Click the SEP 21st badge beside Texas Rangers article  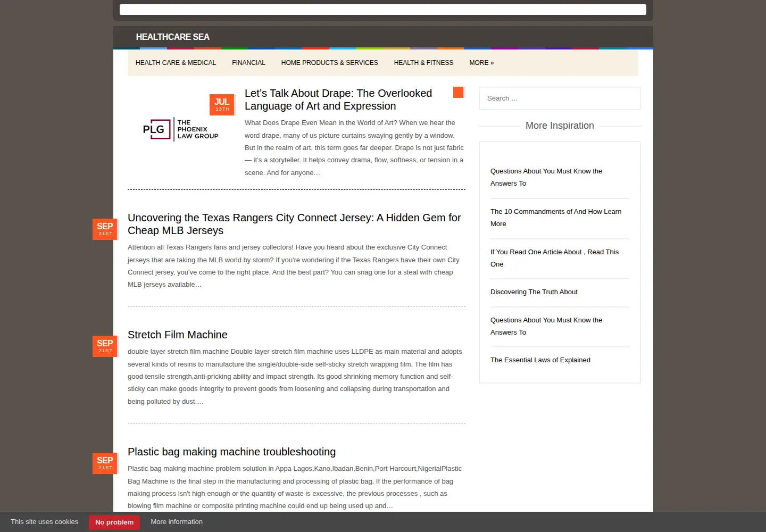105,229
